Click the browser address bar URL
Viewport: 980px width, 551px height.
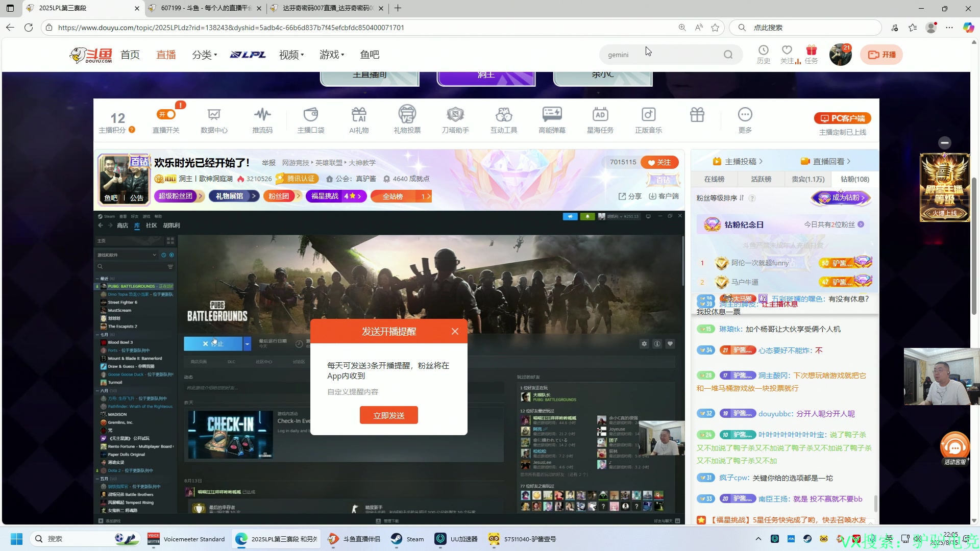tap(231, 28)
